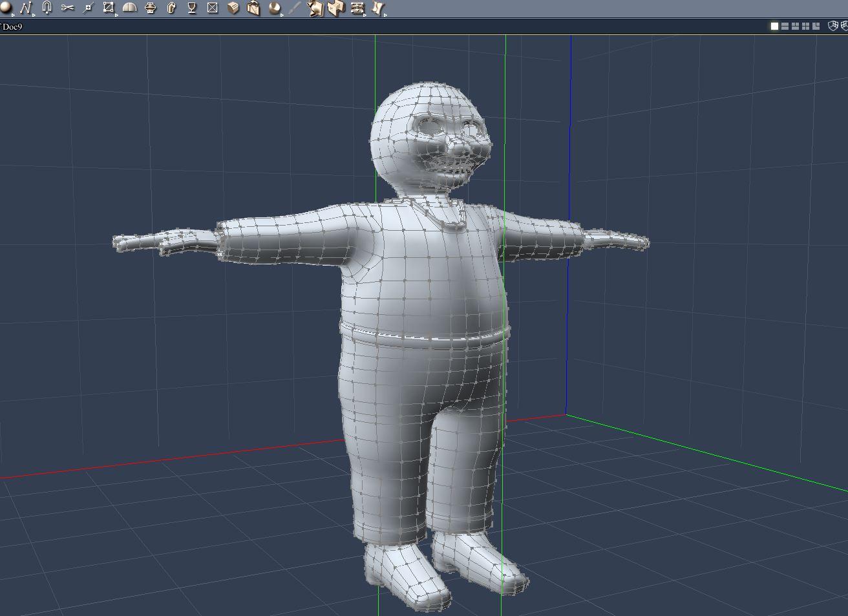Select the twisted-sheet tool at toolbar end
848x616 pixels.
378,8
